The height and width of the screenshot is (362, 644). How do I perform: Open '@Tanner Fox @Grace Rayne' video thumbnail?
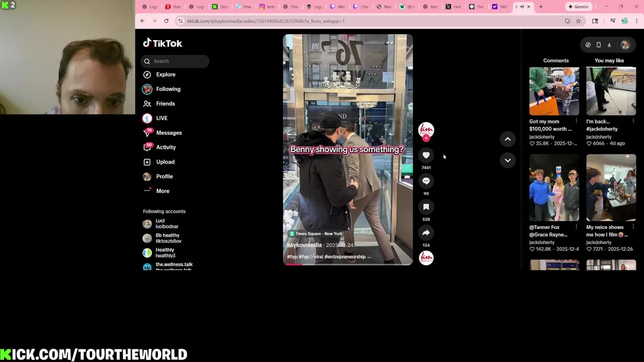click(554, 188)
